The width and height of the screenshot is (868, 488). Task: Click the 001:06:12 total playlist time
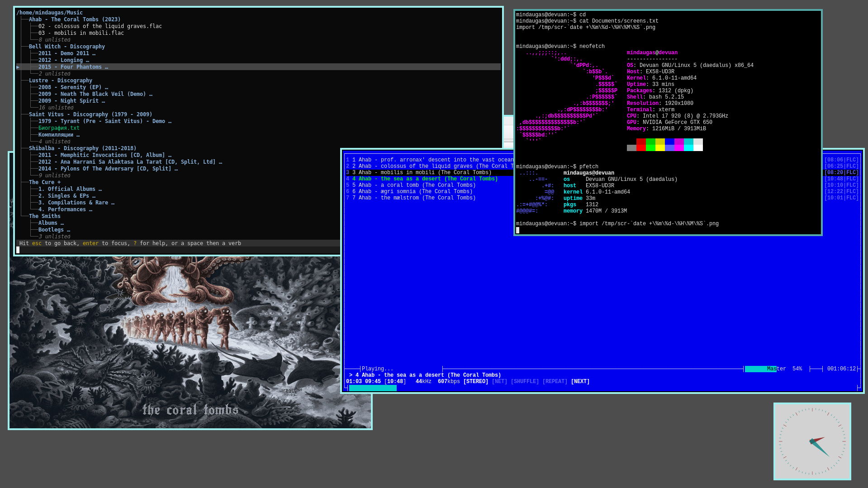click(841, 369)
